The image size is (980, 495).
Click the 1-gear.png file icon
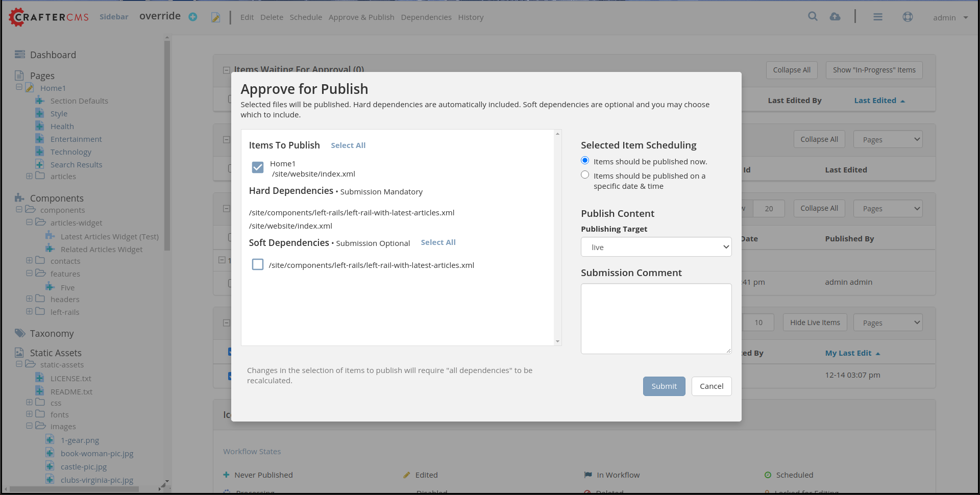tap(50, 439)
